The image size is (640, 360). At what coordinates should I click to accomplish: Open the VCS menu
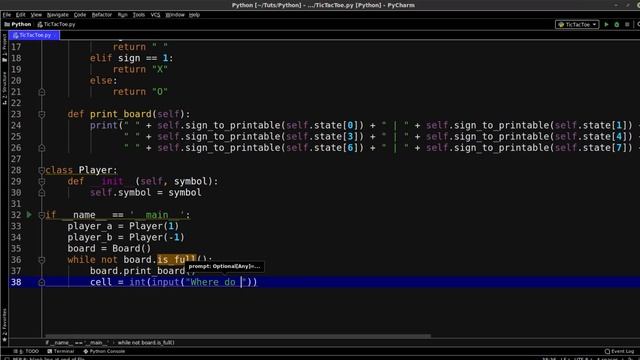(155, 15)
